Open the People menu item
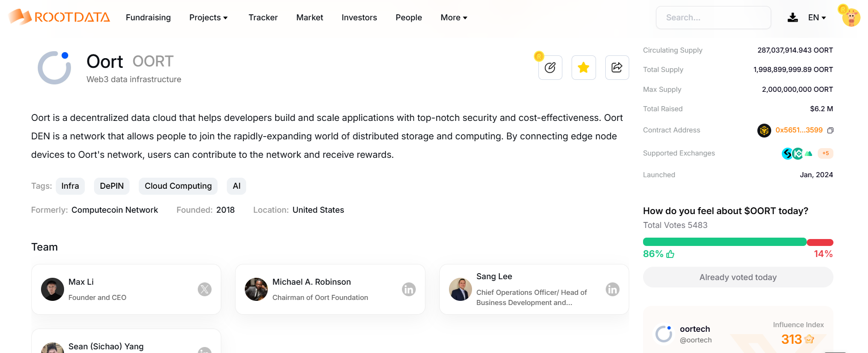 [408, 18]
